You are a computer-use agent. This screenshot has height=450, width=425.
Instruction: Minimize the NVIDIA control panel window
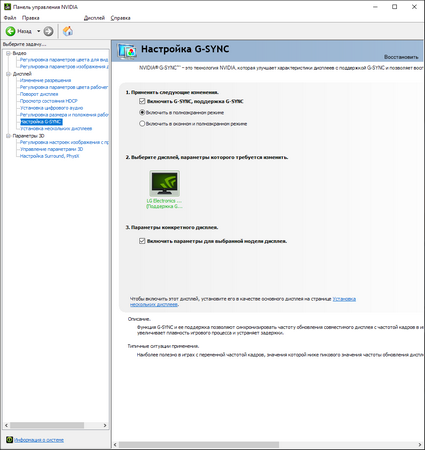(x=375, y=7)
